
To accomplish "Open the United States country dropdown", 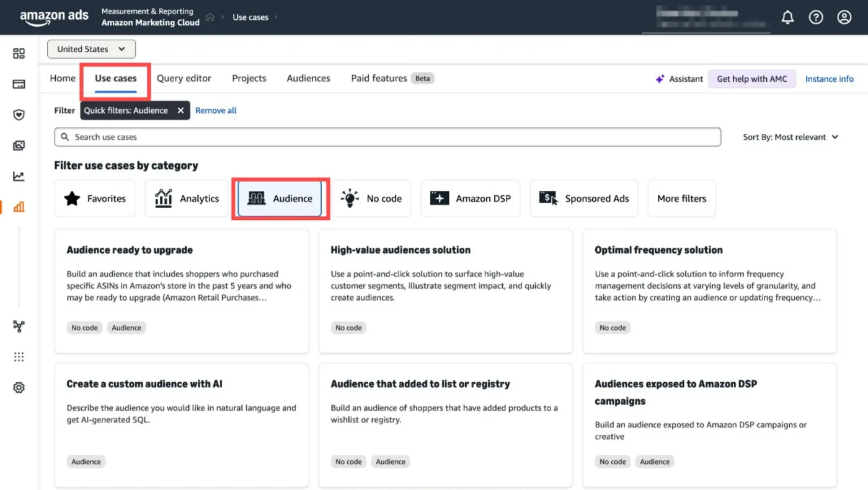I will pyautogui.click(x=91, y=49).
